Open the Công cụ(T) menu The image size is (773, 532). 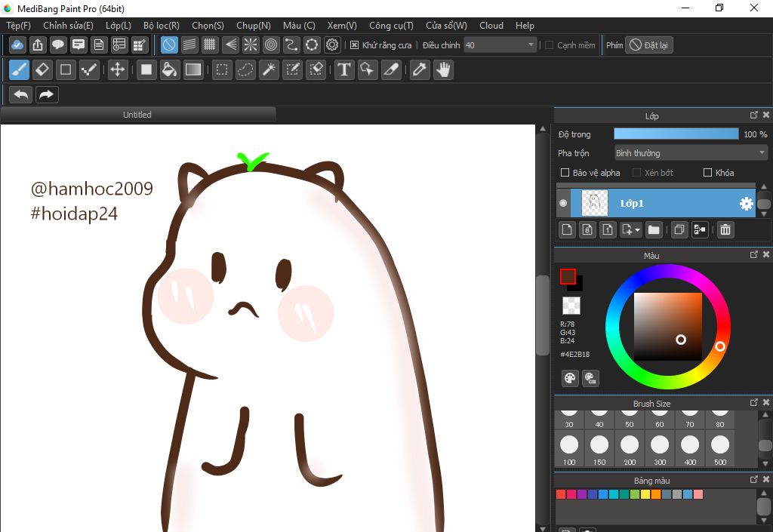tap(391, 26)
